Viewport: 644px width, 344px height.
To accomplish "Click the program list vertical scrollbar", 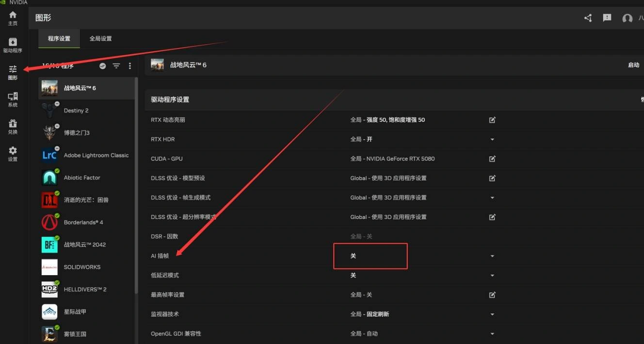I will pos(136,194).
